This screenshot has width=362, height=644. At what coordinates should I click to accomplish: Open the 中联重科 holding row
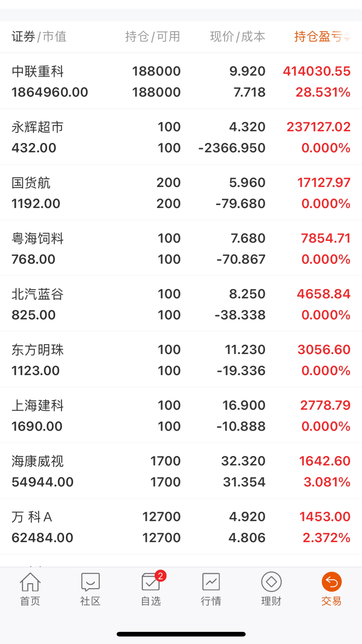pos(181,82)
